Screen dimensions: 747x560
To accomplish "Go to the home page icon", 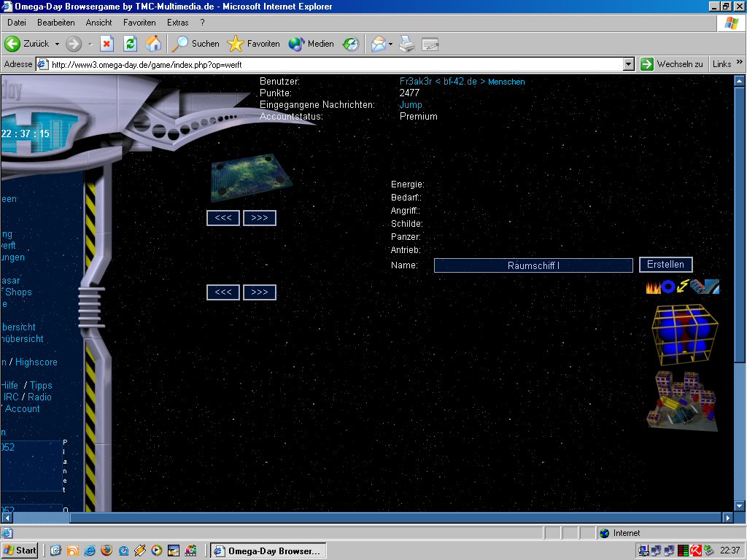I will click(153, 44).
